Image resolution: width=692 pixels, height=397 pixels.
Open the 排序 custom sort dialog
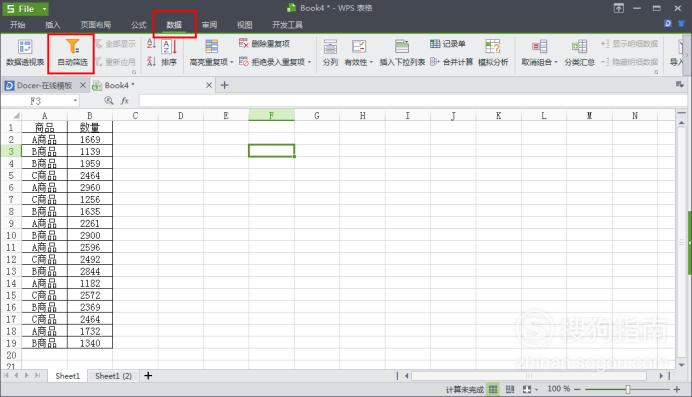tap(169, 52)
